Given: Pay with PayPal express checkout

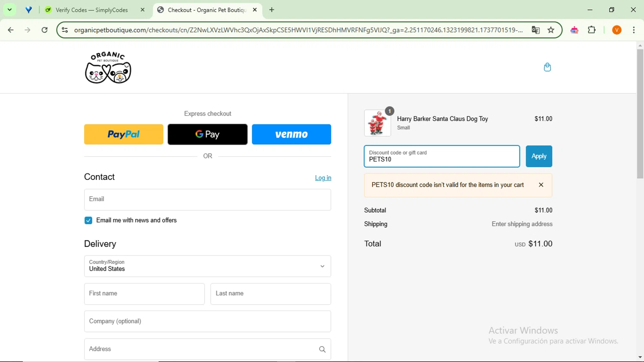Looking at the screenshot, I should (124, 134).
